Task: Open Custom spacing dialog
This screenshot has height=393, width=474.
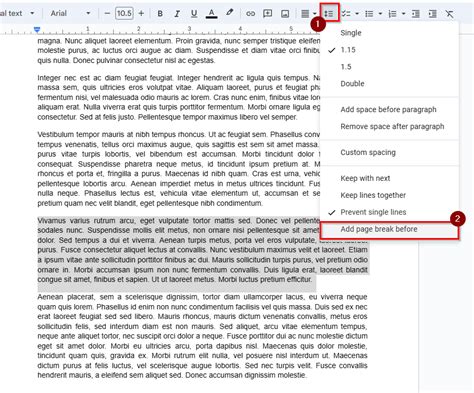Action: click(389, 153)
